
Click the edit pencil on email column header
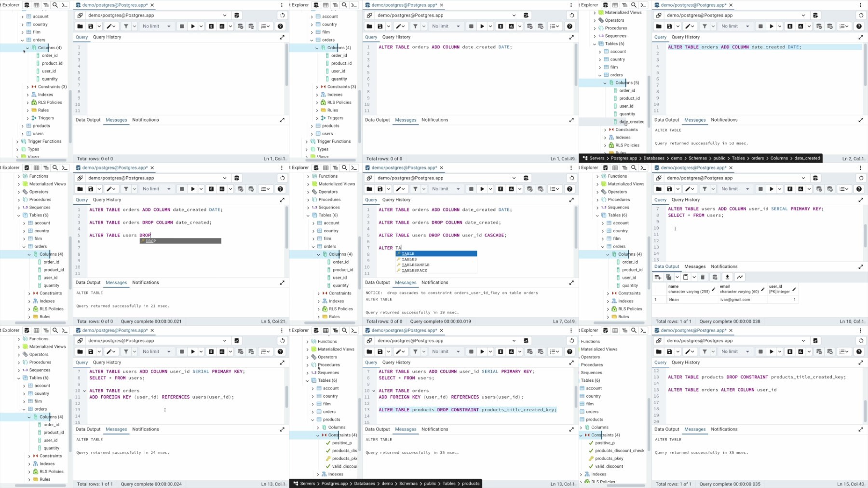tap(763, 289)
